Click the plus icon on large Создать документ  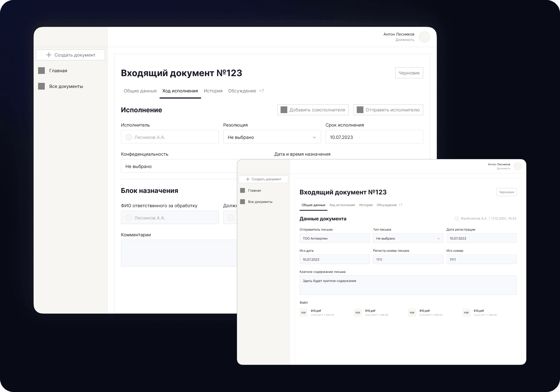49,55
